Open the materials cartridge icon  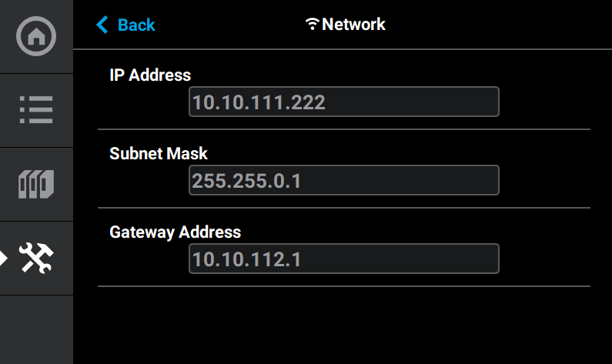(x=36, y=184)
